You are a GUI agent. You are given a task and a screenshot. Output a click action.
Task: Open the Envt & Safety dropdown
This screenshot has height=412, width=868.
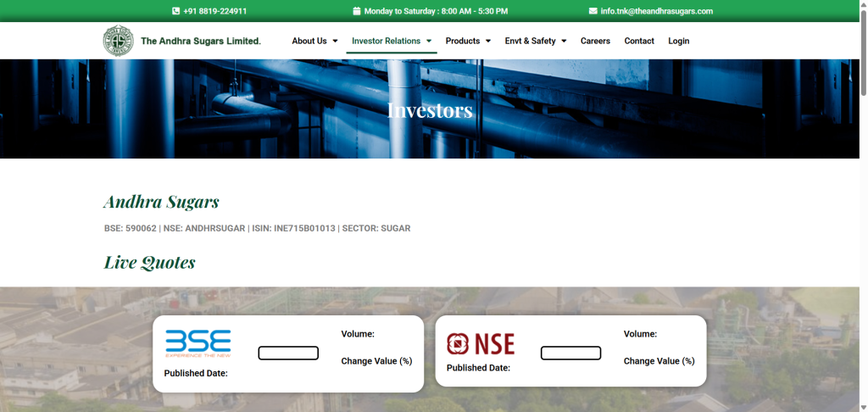[535, 41]
